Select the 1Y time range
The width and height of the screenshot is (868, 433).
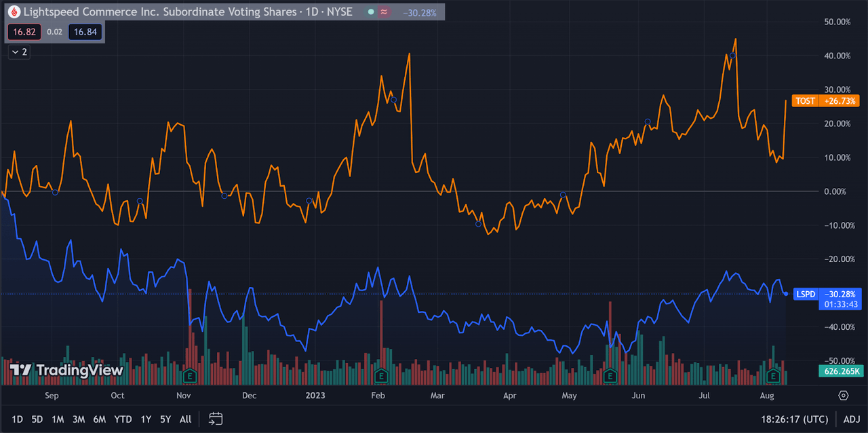pos(146,419)
